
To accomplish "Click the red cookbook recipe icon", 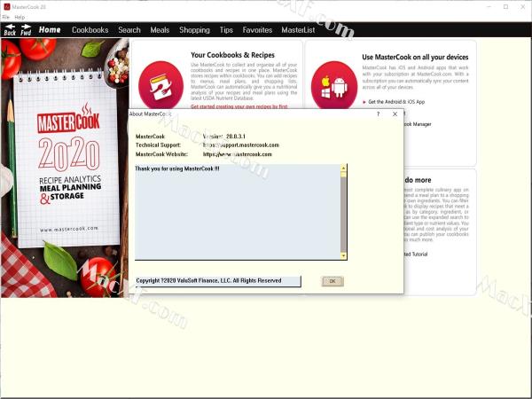I will pos(160,85).
